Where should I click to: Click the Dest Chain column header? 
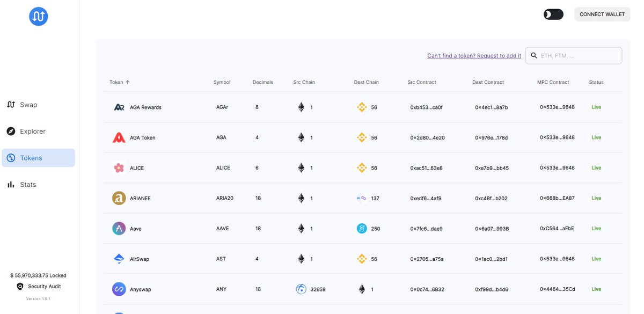pyautogui.click(x=367, y=82)
